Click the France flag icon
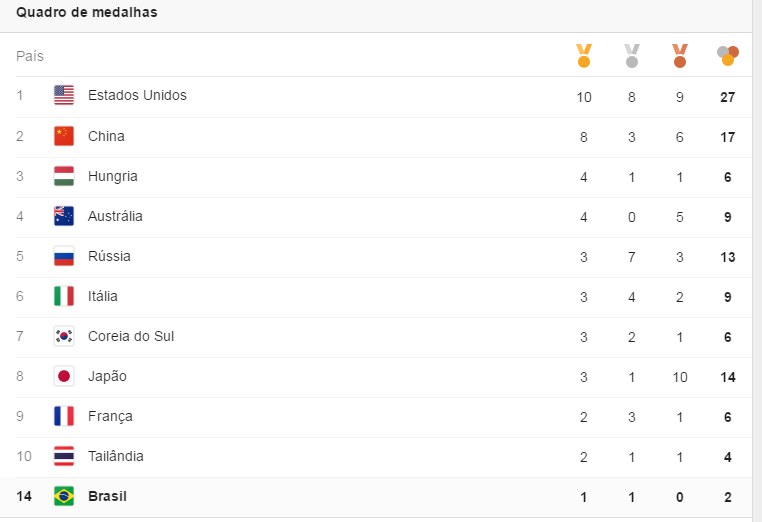 pos(64,416)
